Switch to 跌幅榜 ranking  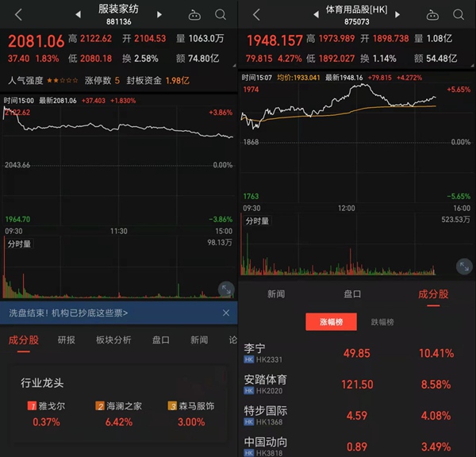382,322
